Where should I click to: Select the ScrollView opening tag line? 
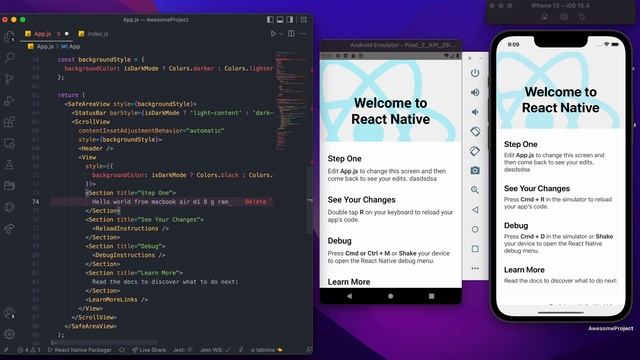(x=91, y=122)
